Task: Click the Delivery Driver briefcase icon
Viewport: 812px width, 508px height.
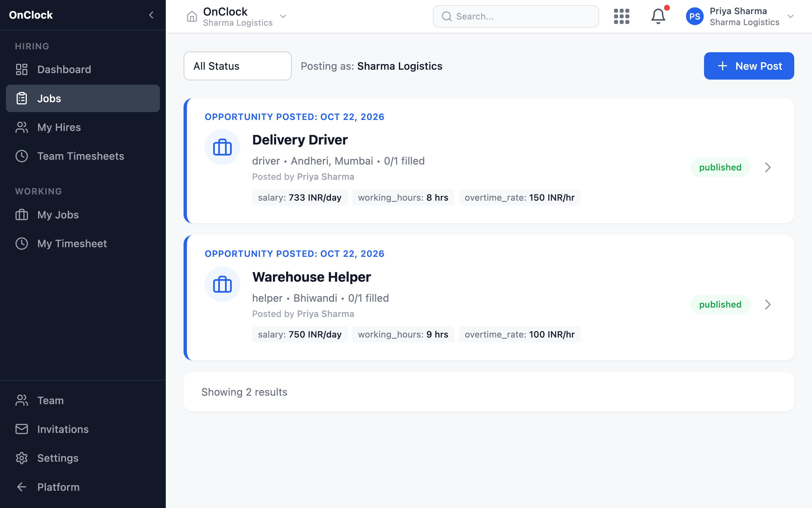Action: [x=222, y=147]
